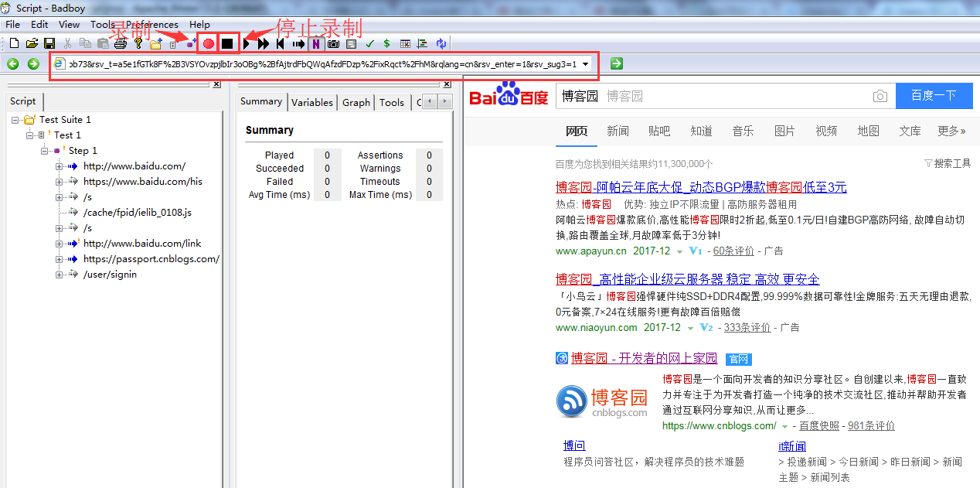
Task: Click the stepped-lines icon left of refresh
Action: (423, 43)
